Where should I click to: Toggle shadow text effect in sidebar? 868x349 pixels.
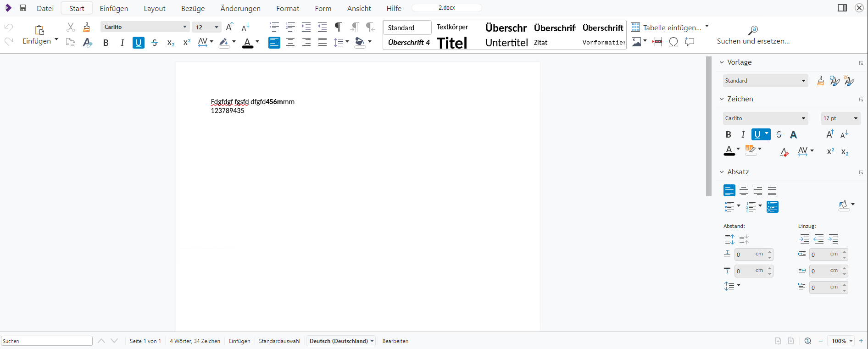pyautogui.click(x=794, y=135)
